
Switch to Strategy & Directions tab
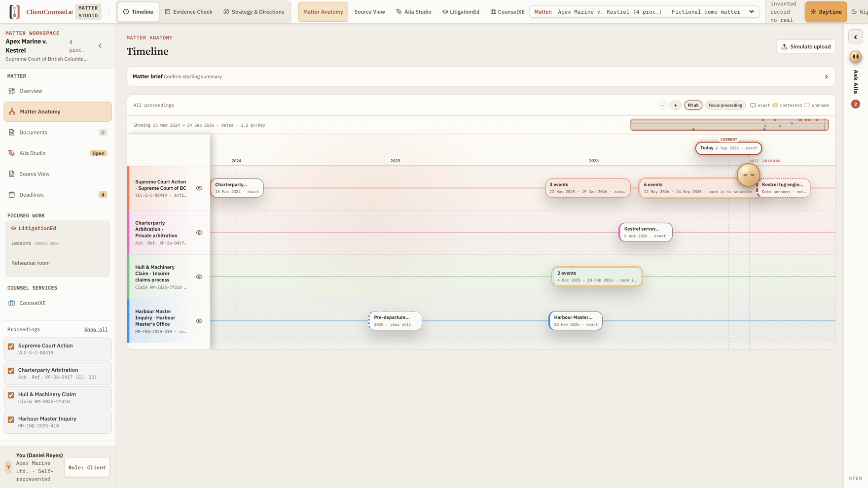click(x=254, y=12)
